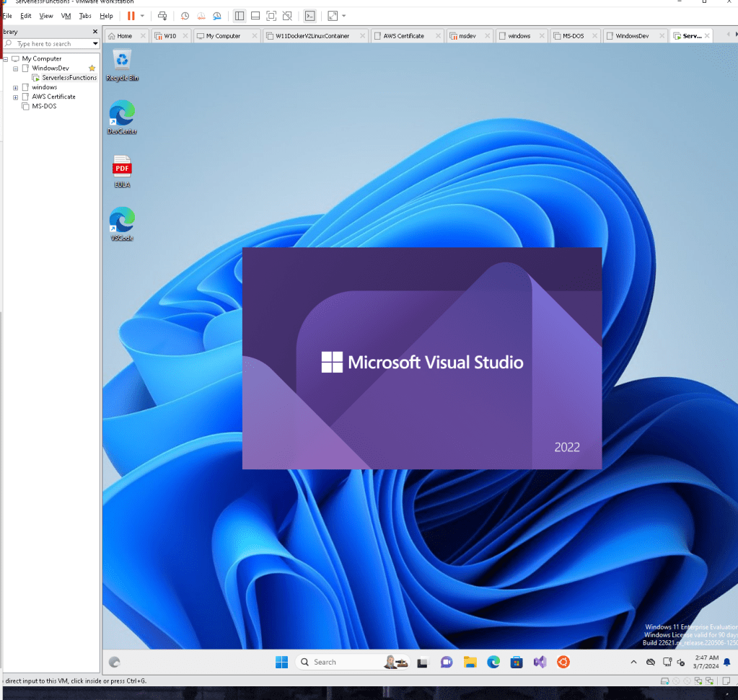Toggle the Show Library sidebar icon
Screen dimensions: 738x700
pyautogui.click(x=240, y=16)
